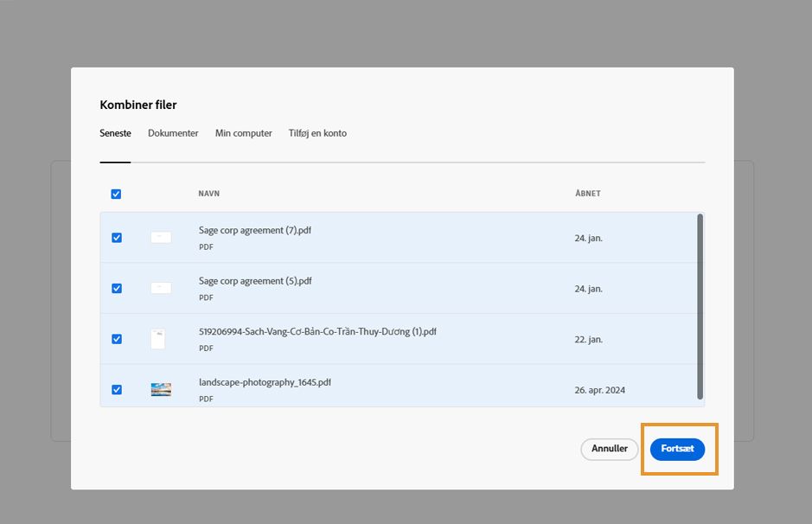Image resolution: width=812 pixels, height=524 pixels.
Task: Uncheck landscape-photography_1645.pdf checkbox
Action: (x=117, y=390)
